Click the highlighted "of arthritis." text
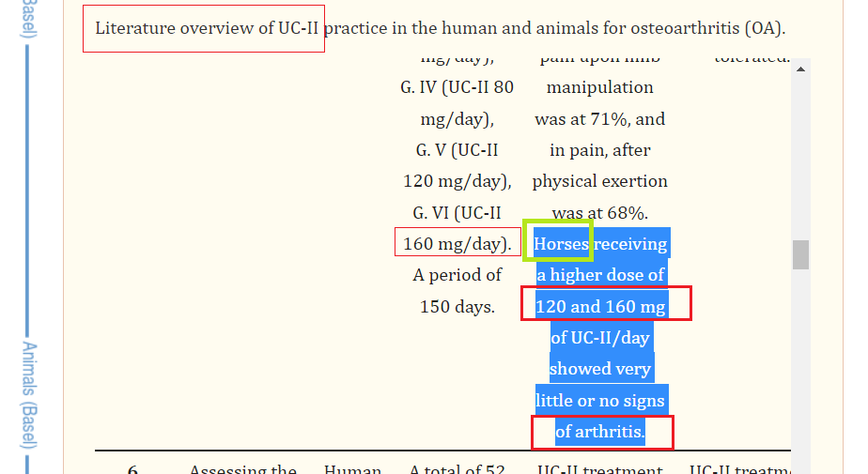The image size is (868, 474). click(x=602, y=433)
